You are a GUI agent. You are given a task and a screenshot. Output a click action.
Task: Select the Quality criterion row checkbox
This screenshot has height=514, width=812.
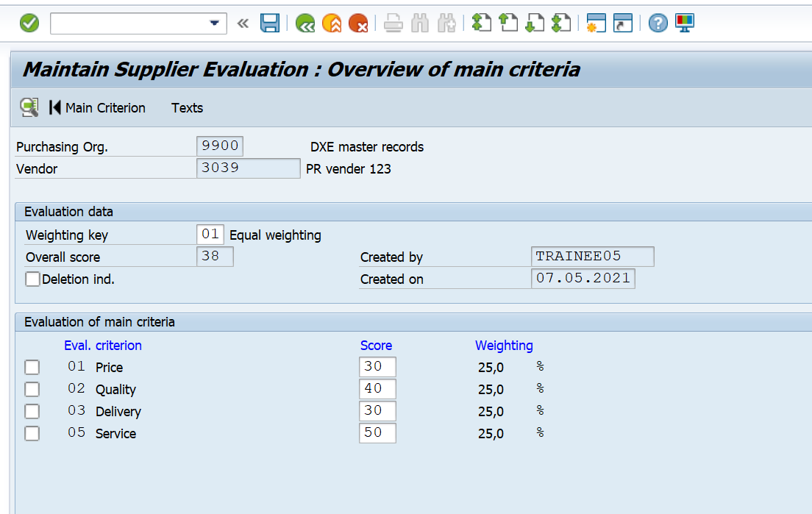coord(32,389)
